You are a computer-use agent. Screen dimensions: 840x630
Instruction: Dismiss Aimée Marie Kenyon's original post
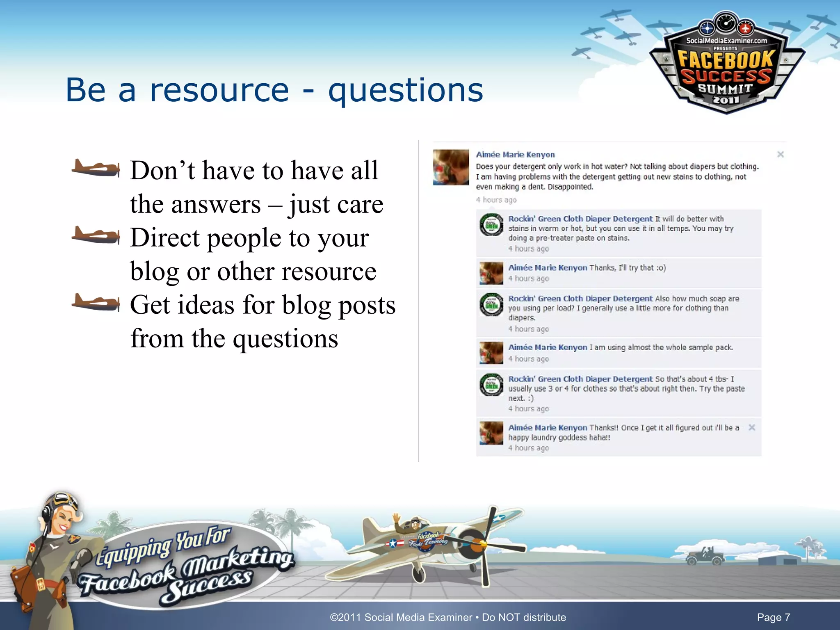click(781, 154)
